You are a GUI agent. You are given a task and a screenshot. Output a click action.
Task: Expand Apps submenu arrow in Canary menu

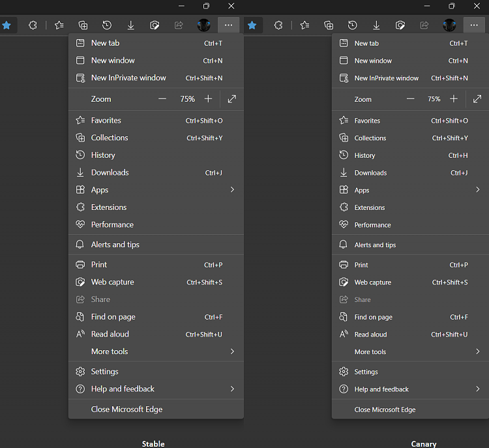pos(478,190)
